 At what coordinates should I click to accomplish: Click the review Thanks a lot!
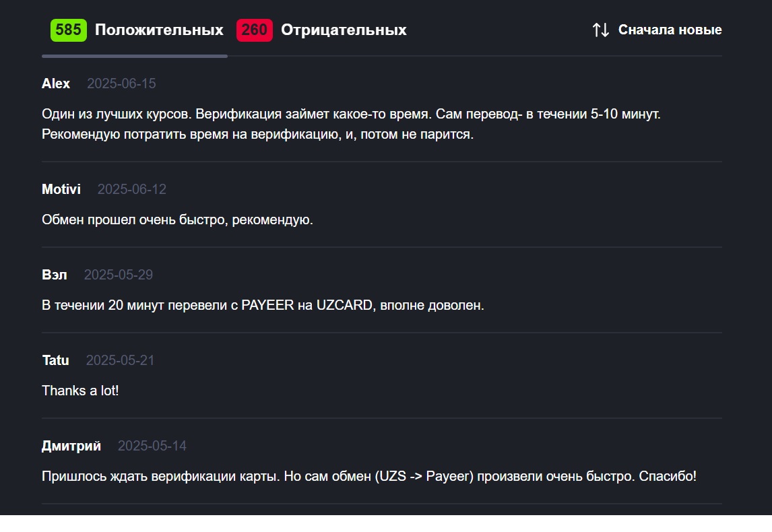tap(80, 391)
